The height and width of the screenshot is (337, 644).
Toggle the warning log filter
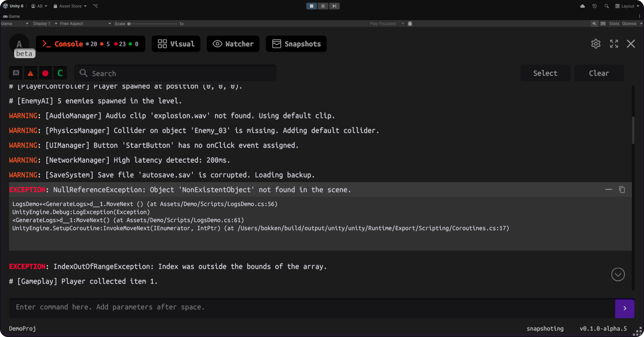[31, 73]
